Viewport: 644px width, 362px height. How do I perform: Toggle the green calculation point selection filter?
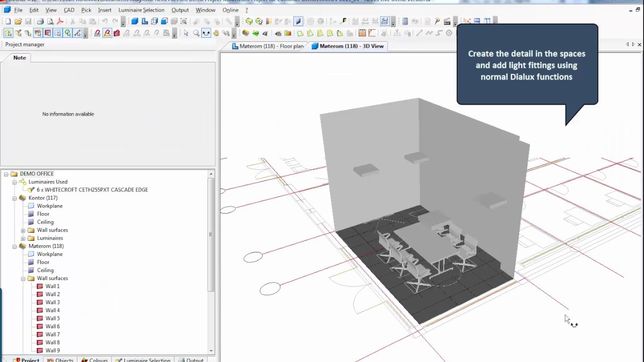point(67,33)
